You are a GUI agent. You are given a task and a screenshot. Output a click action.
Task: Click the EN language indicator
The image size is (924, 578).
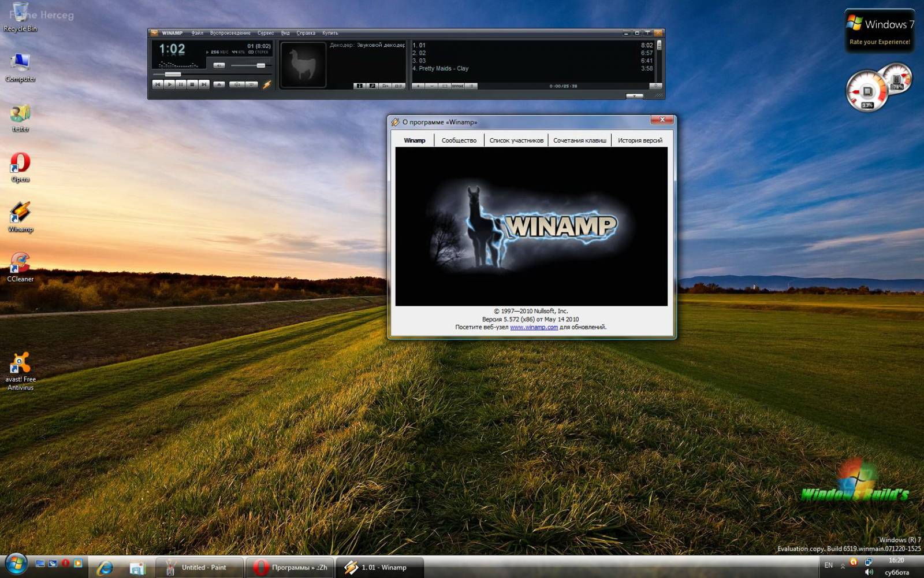click(x=829, y=565)
